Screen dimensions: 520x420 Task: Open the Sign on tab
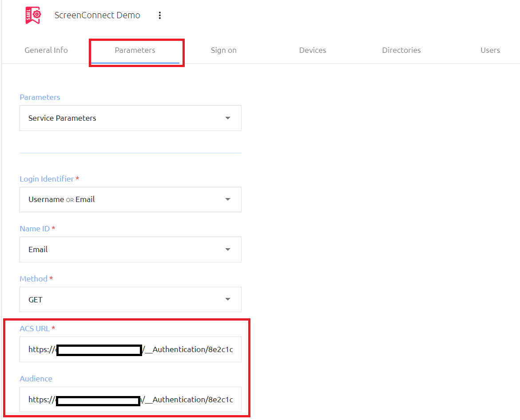point(223,50)
